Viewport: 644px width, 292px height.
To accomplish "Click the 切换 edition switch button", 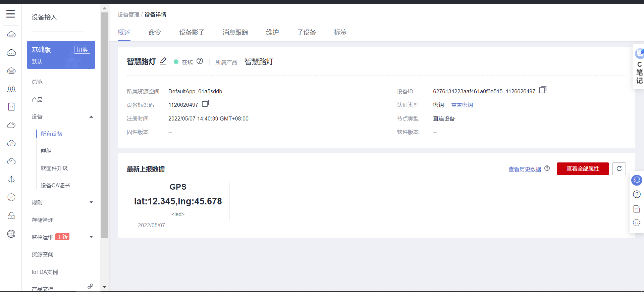I will pyautogui.click(x=82, y=50).
